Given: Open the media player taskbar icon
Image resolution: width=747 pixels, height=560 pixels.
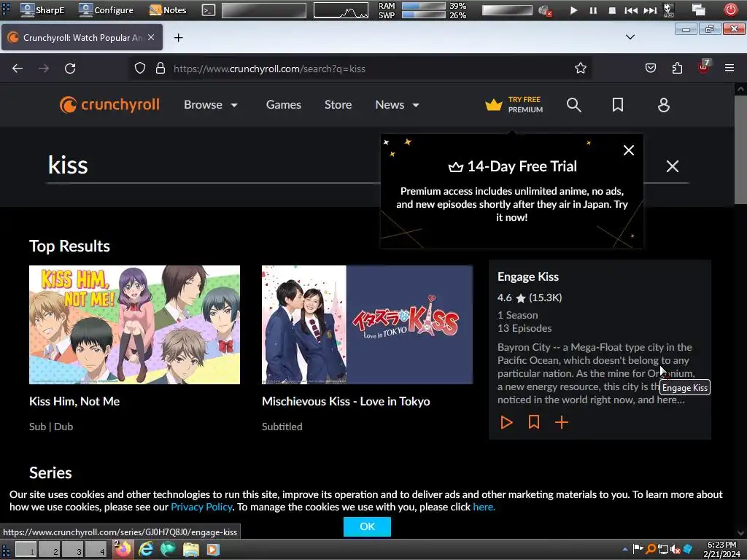Looking at the screenshot, I should (213, 550).
